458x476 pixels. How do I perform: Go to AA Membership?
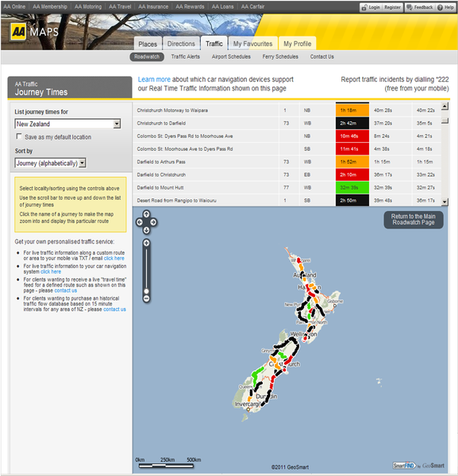[x=50, y=6]
